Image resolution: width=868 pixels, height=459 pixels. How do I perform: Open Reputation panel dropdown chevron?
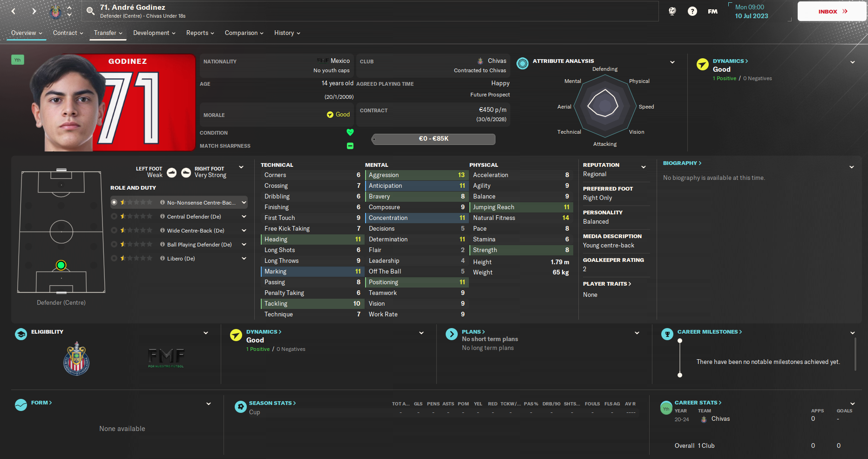[644, 167]
